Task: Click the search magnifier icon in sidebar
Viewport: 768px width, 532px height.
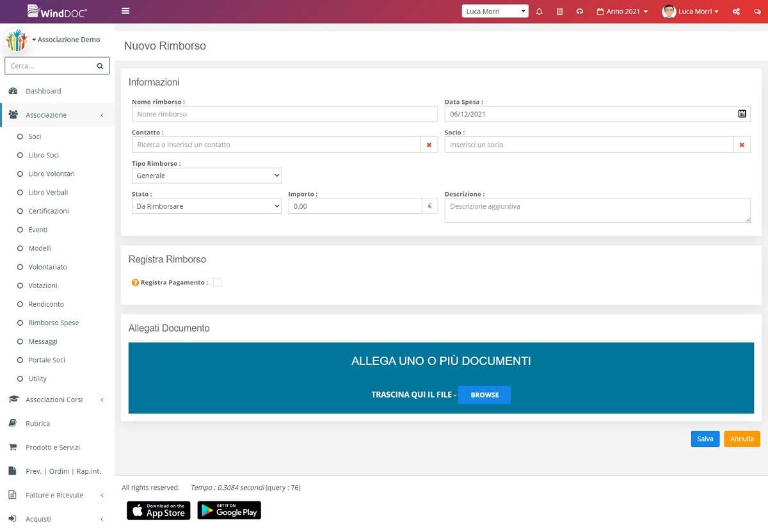Action: (100, 66)
